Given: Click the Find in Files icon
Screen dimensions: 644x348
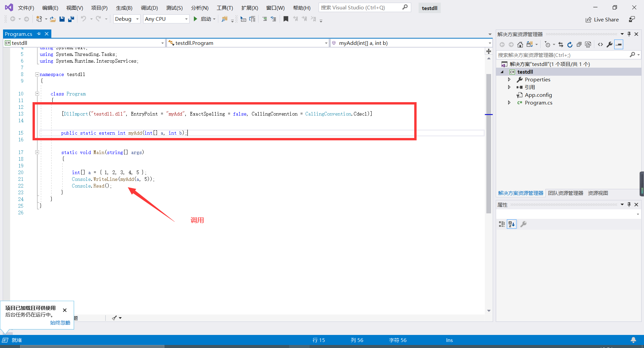Looking at the screenshot, I should 224,19.
